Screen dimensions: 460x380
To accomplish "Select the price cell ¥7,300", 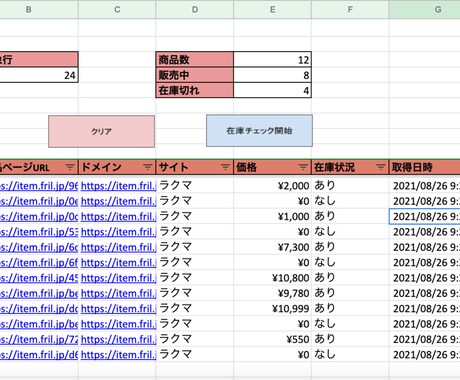I will click(272, 247).
